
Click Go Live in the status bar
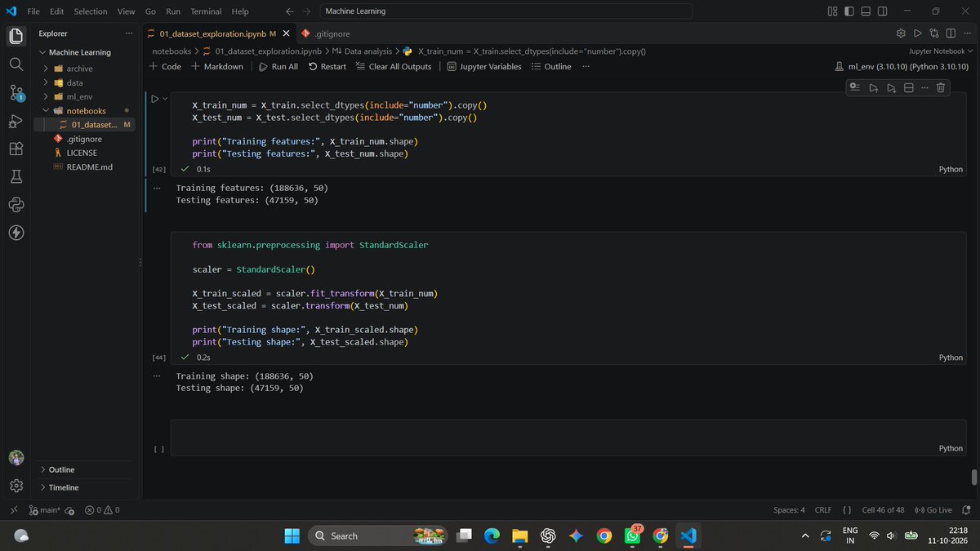point(933,509)
